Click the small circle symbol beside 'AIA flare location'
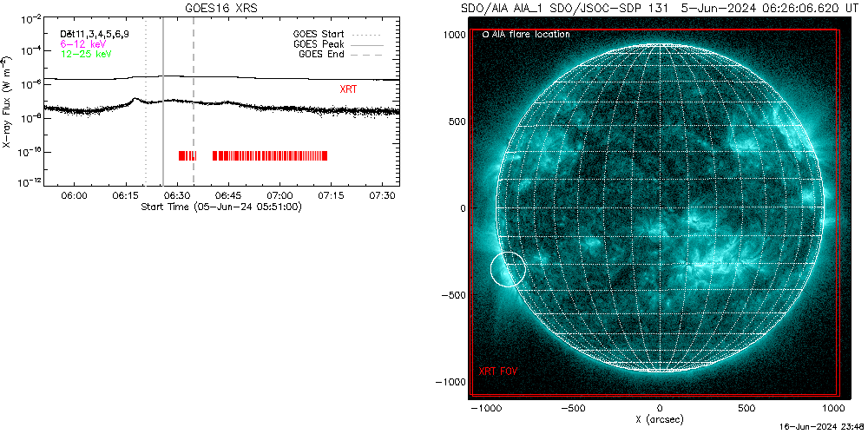 click(x=485, y=35)
